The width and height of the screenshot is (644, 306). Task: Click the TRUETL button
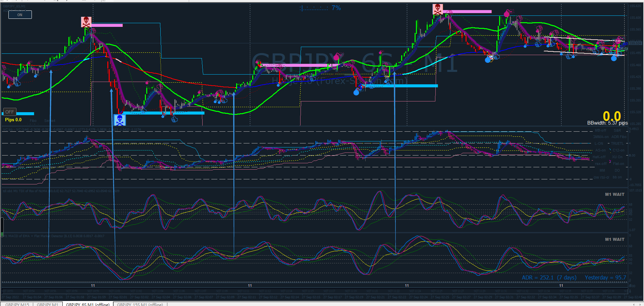(x=618, y=143)
